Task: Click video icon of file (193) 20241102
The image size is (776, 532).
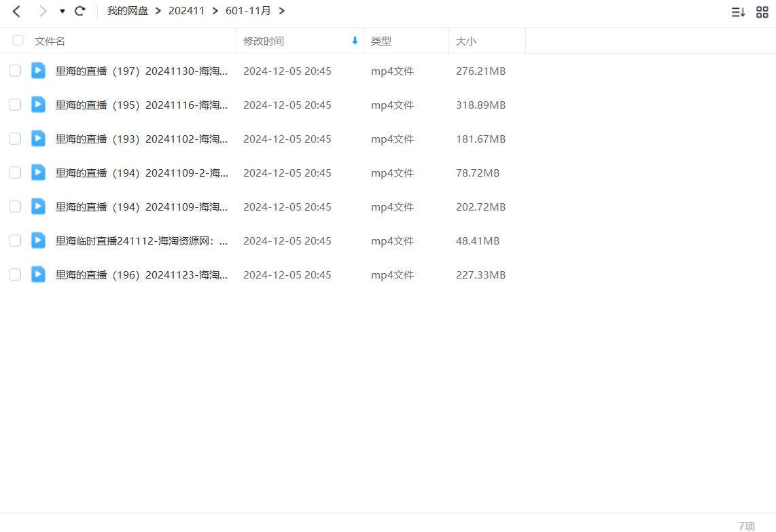Action: coord(38,139)
